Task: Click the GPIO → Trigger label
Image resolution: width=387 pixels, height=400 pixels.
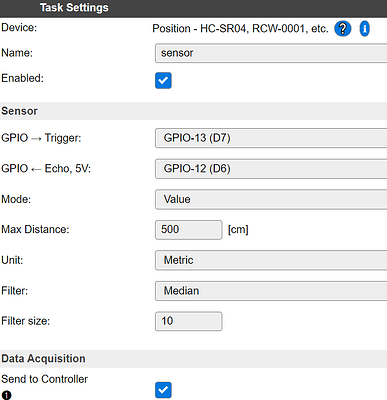Action: click(x=41, y=138)
